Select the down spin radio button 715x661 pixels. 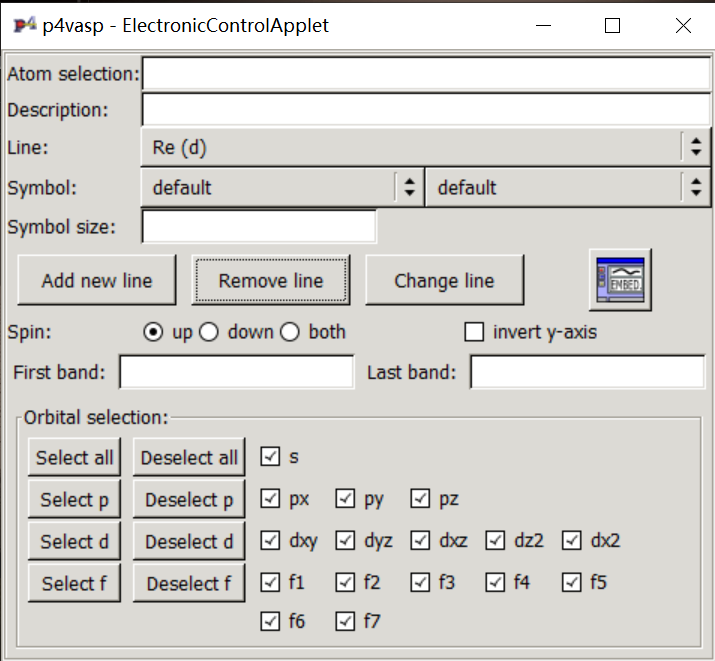click(209, 332)
